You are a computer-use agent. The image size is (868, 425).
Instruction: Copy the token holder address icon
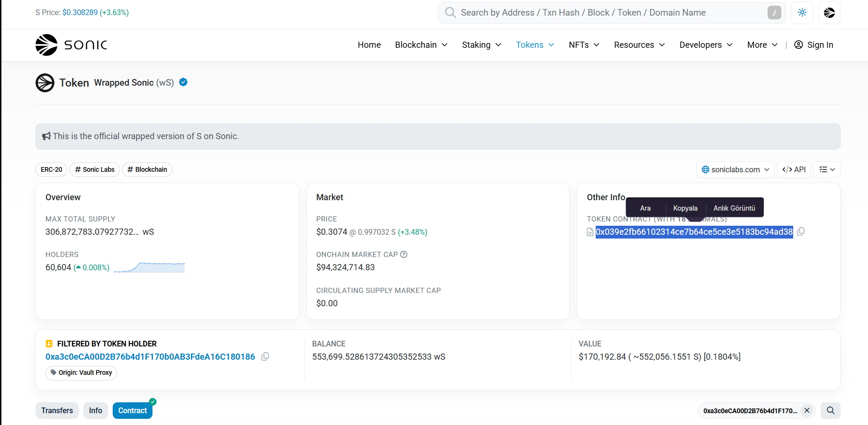265,356
